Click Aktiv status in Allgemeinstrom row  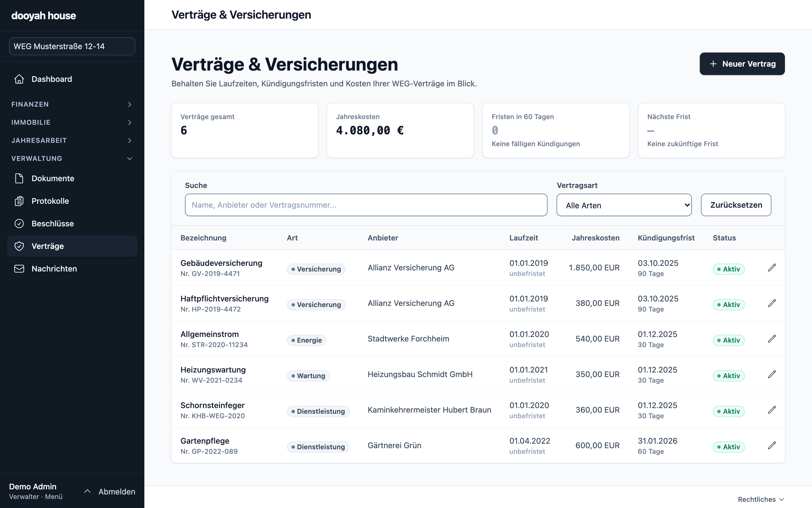[729, 340]
